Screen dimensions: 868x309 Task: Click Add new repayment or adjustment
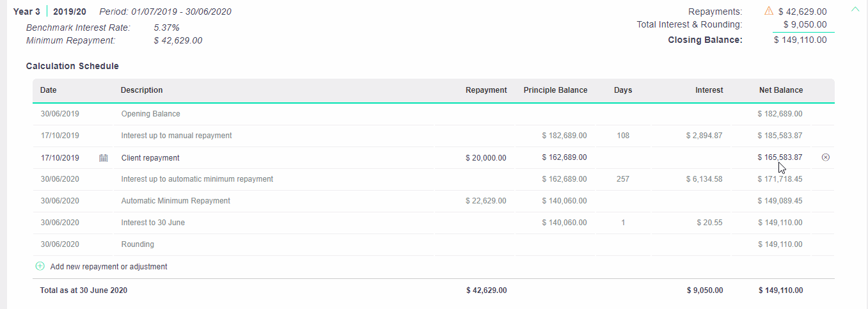[x=109, y=267]
